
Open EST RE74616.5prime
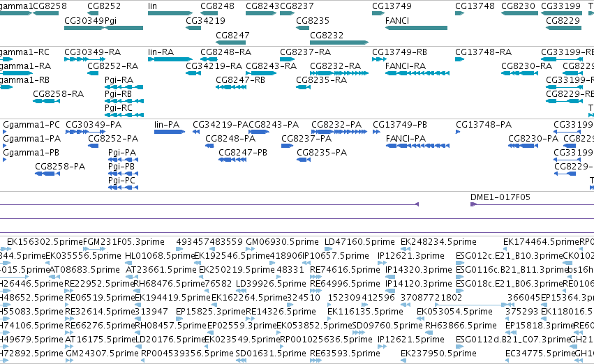(x=315, y=277)
